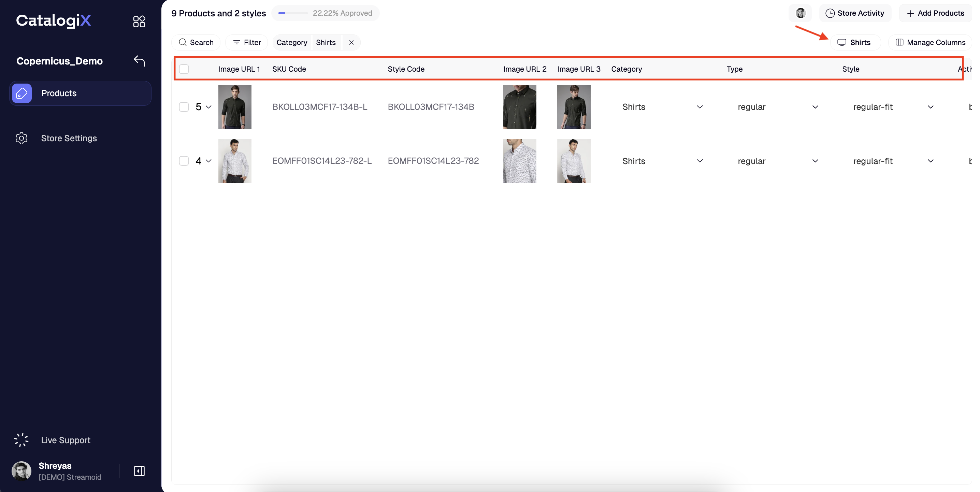Click the apps grid icon beside the CatalogiX logo
Viewport: 980px width, 492px height.
tap(139, 21)
